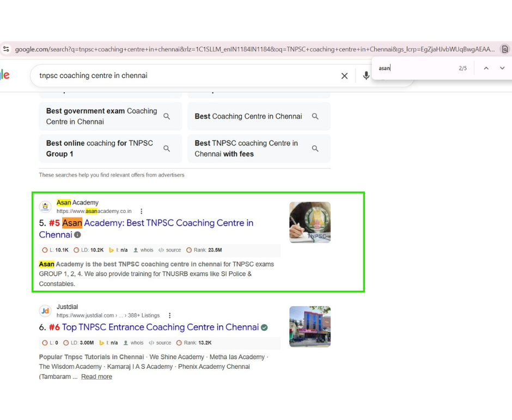
Task: Go to previous find match
Action: 486,68
